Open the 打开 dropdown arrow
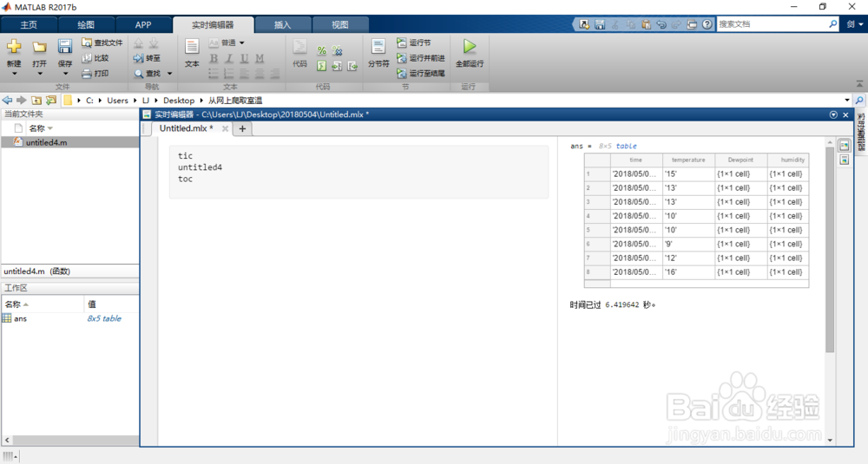The height and width of the screenshot is (464, 868). click(x=39, y=74)
